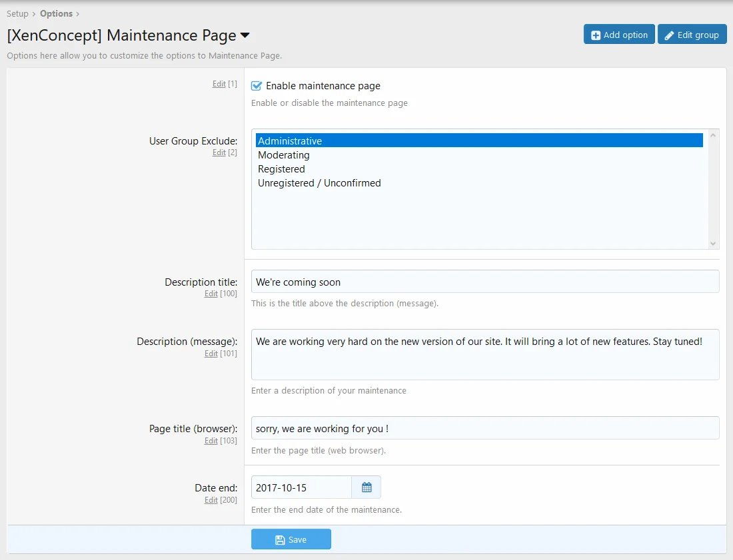Viewport: 733px width, 560px height.
Task: Select Unregistered / Unconfirmed user group
Action: pyautogui.click(x=319, y=183)
